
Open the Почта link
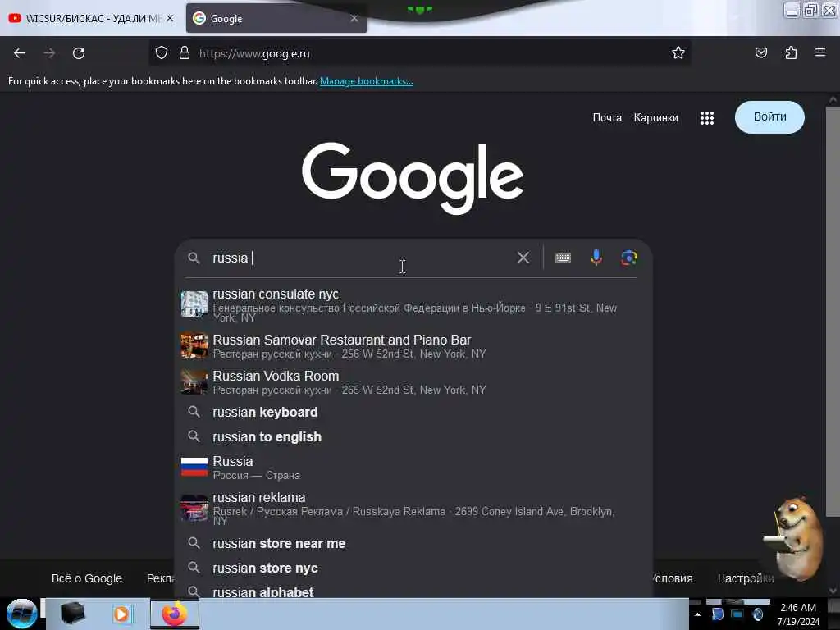607,117
